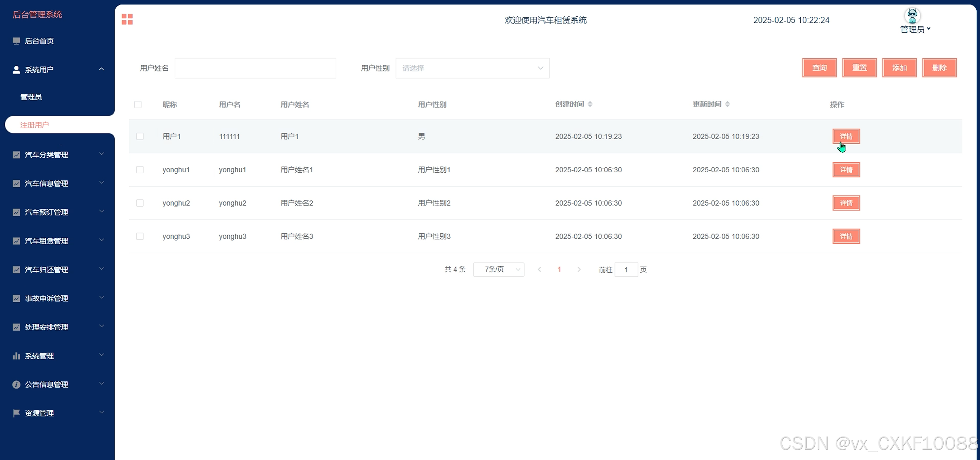This screenshot has width=980, height=460.
Task: Click the flag icon beside 资源管理
Action: click(16, 413)
